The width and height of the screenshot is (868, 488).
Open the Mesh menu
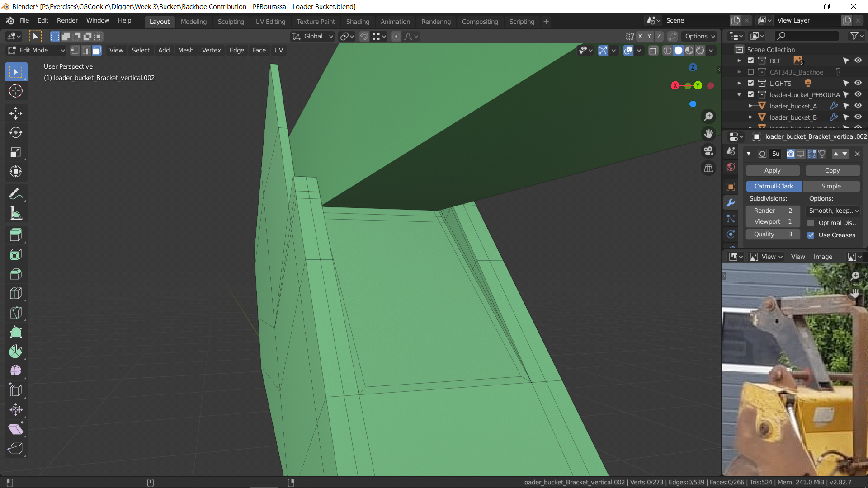tap(185, 50)
